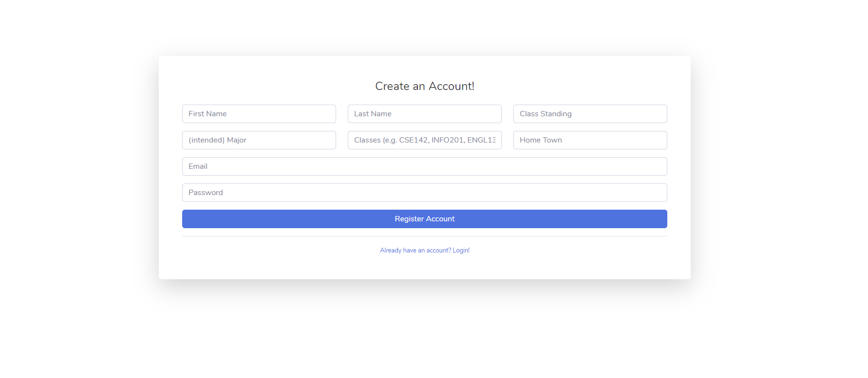Image resolution: width=868 pixels, height=378 pixels.
Task: Open the Already have an account? Login! link
Action: coord(425,251)
